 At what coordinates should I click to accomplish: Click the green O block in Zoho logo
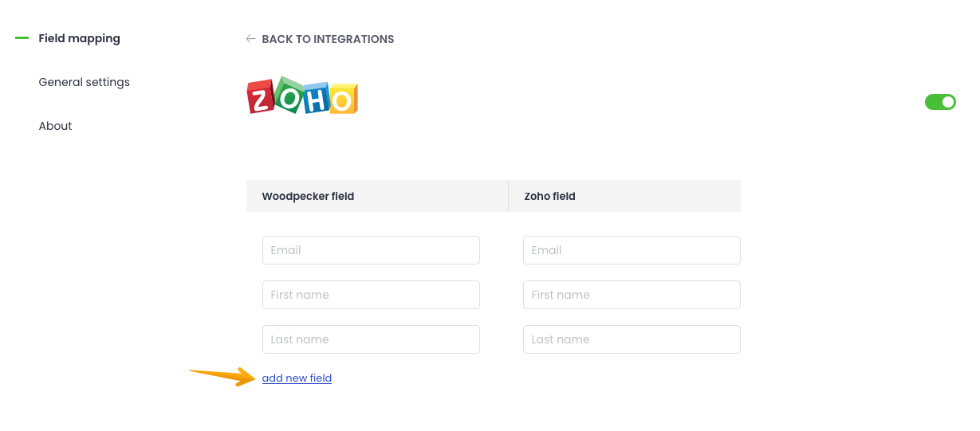pos(288,95)
